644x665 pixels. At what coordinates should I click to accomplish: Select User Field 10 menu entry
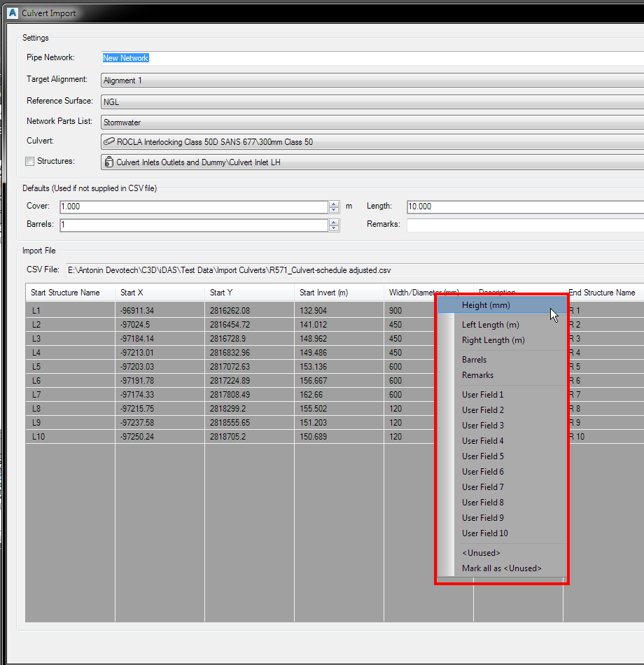click(x=503, y=533)
